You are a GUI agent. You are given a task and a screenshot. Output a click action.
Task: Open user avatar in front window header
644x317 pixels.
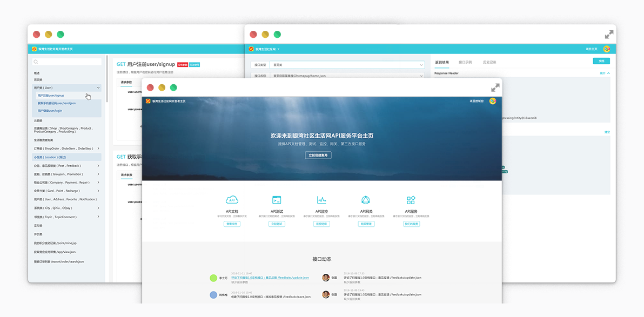[492, 100]
